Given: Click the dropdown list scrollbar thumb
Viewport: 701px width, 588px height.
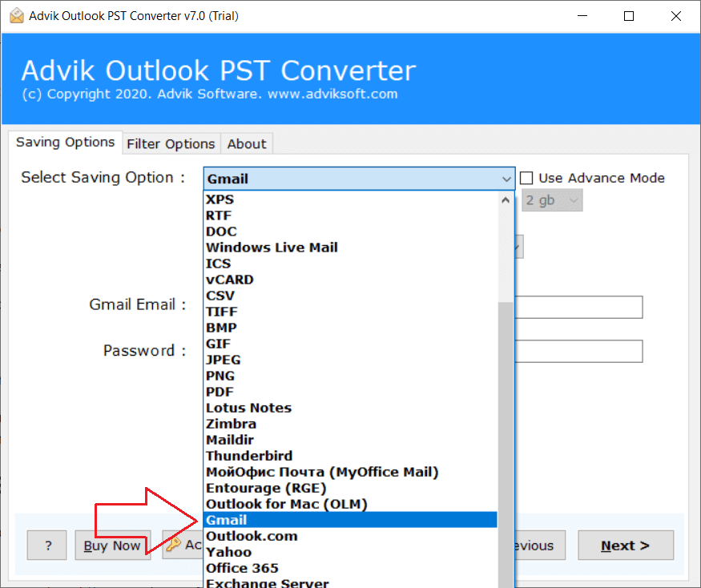Looking at the screenshot, I should 506,443.
